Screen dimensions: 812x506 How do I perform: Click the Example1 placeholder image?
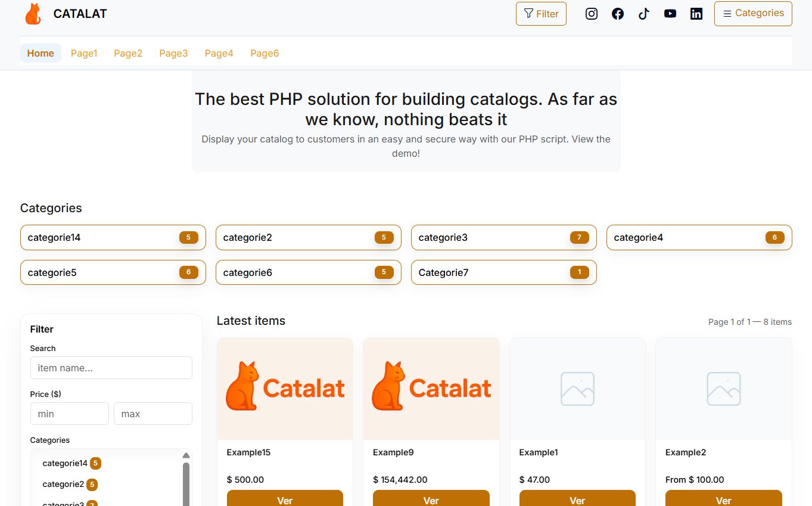click(x=577, y=389)
